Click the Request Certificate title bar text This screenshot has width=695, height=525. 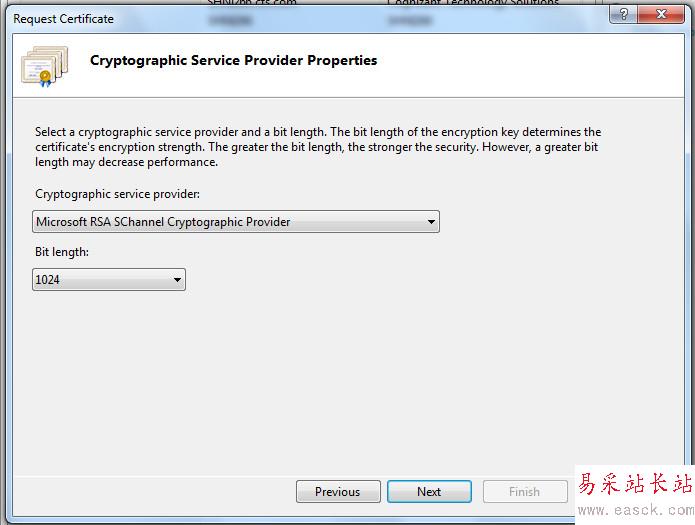point(64,19)
